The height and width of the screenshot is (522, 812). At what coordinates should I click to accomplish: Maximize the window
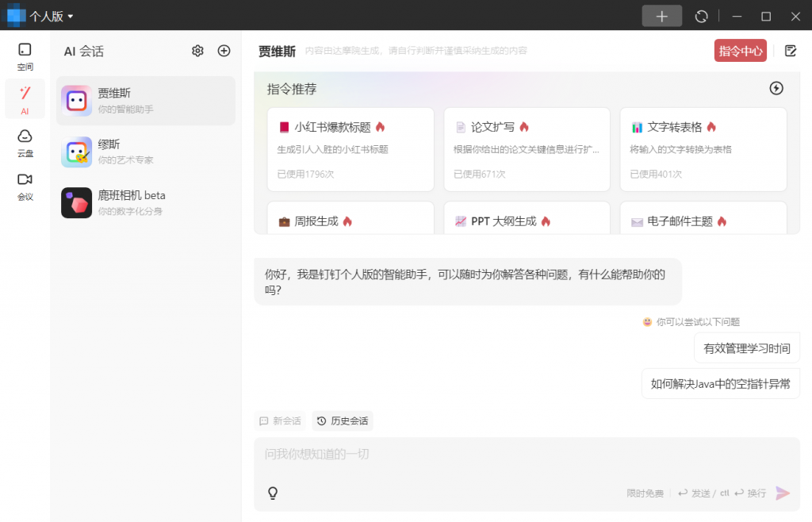tap(766, 17)
